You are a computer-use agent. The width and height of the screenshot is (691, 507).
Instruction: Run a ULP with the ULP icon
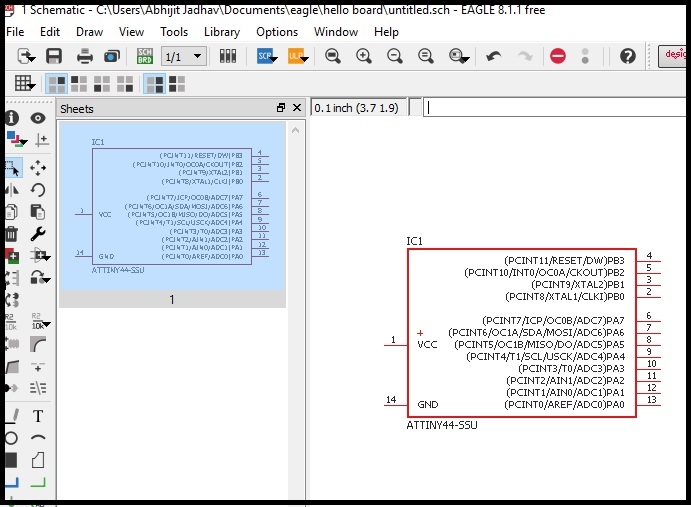298,56
